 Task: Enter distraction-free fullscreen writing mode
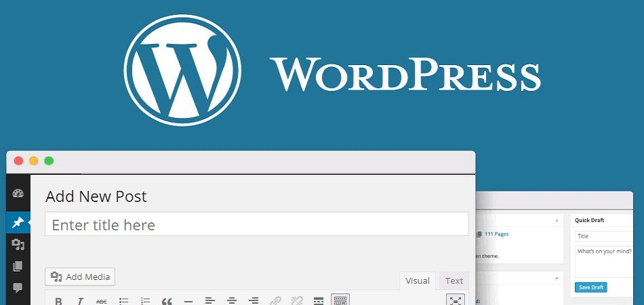coord(456,300)
